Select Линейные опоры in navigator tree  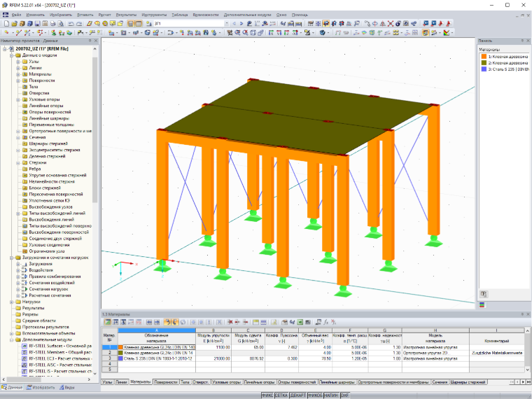[x=45, y=106]
